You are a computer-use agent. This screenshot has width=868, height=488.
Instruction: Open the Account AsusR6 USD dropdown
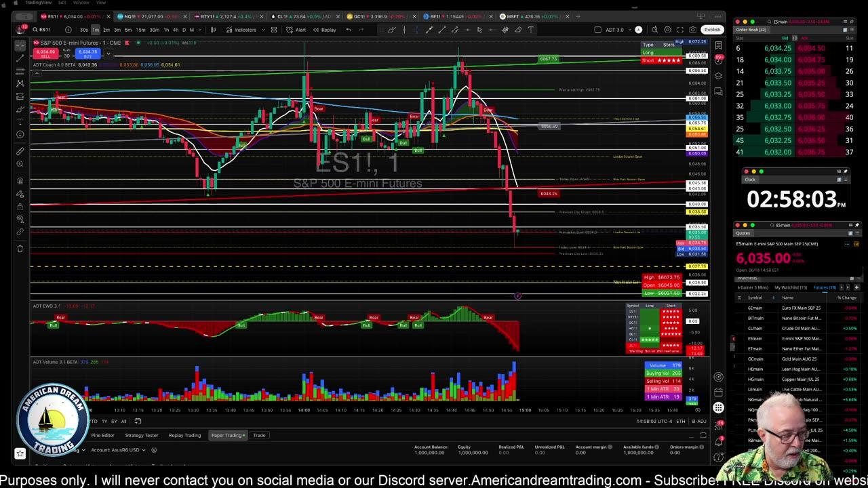pos(119,450)
